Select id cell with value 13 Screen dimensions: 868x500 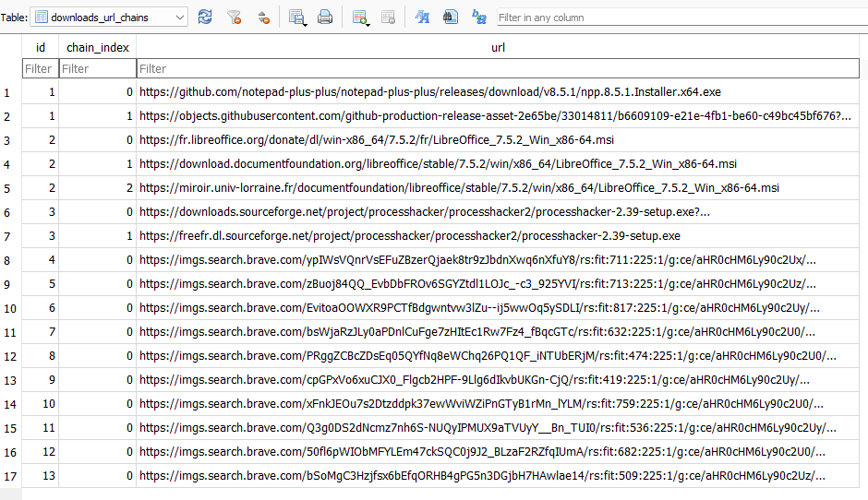pos(41,476)
